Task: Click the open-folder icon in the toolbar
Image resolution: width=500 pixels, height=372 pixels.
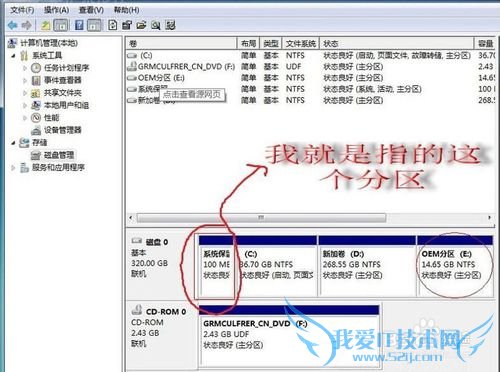Action: [141, 25]
